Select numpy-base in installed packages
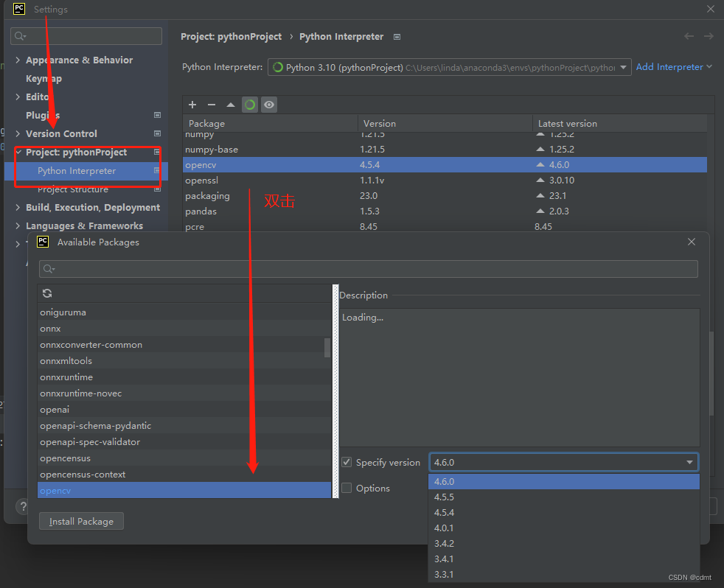 [445, 149]
